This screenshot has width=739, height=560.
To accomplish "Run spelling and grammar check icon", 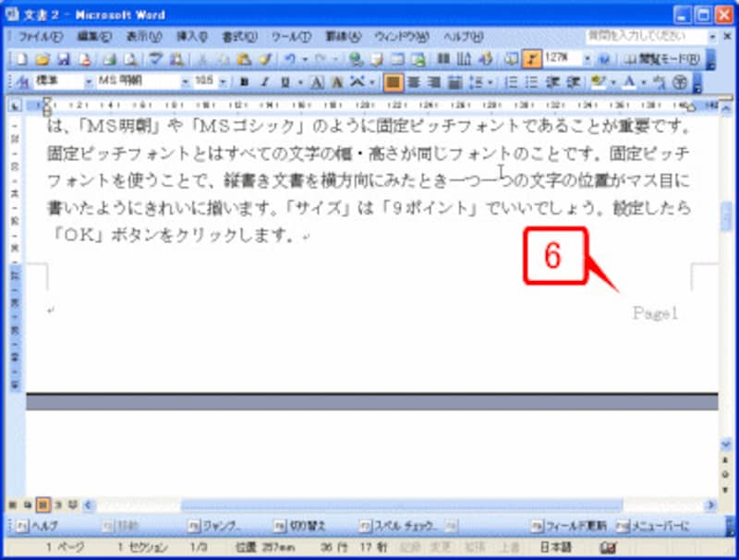I will 154,59.
